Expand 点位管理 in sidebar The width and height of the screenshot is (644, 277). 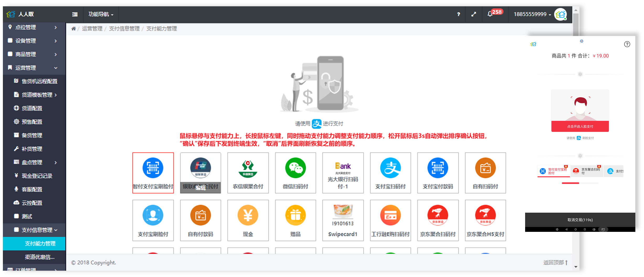[34, 27]
